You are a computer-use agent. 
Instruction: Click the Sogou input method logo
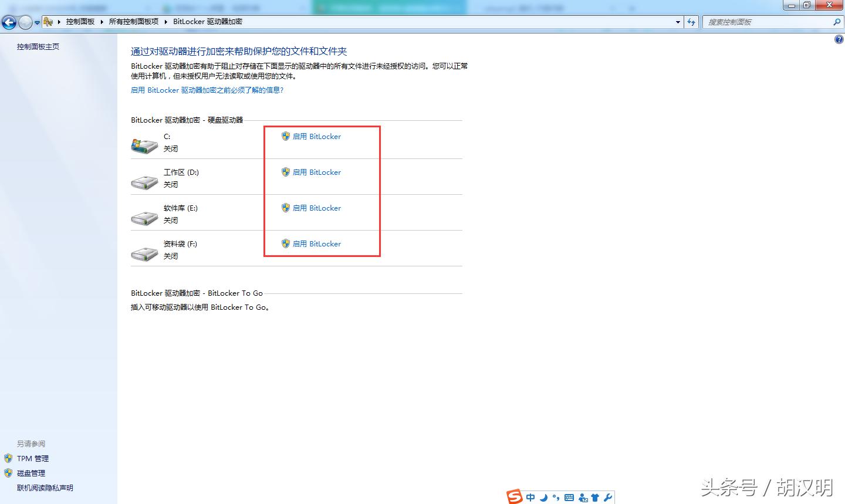pos(515,497)
